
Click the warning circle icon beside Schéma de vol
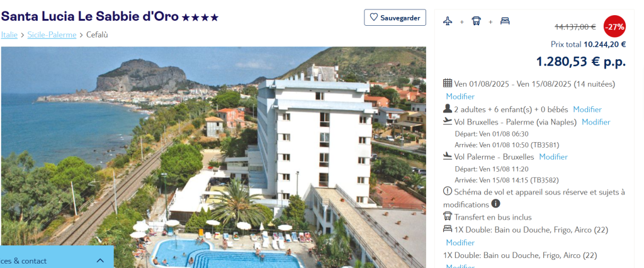[448, 191]
